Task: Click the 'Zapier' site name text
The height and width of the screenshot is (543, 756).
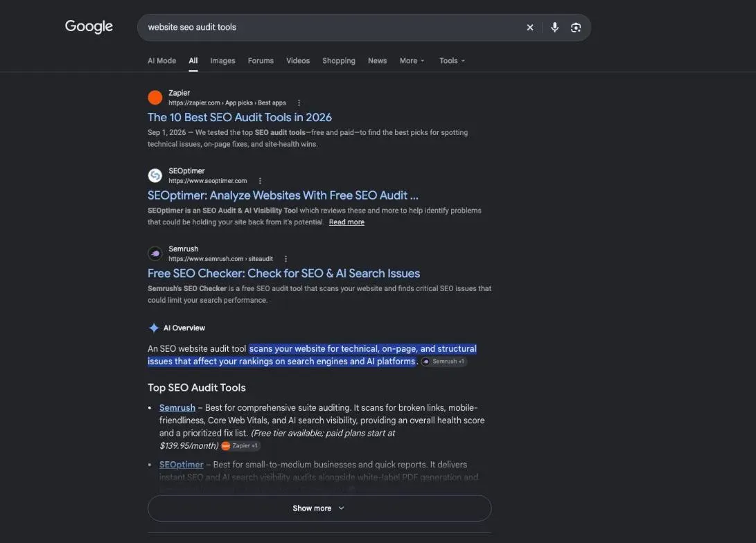Action: click(x=179, y=93)
